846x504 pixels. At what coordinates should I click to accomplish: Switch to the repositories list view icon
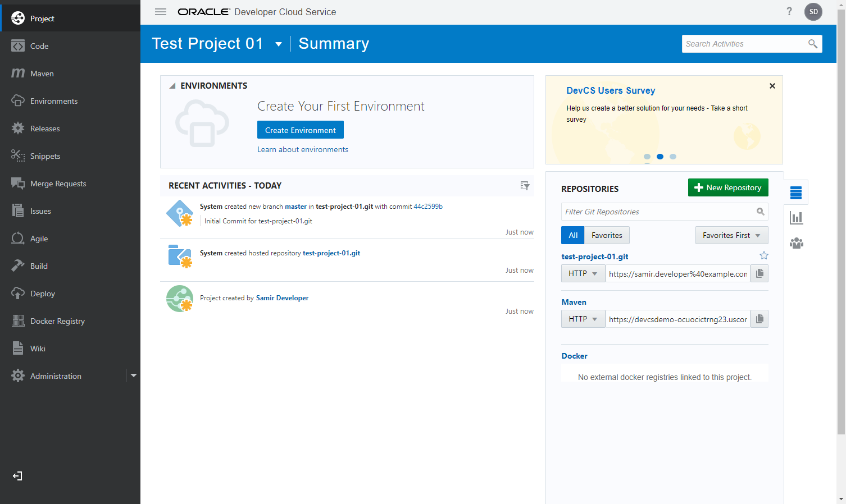click(796, 193)
